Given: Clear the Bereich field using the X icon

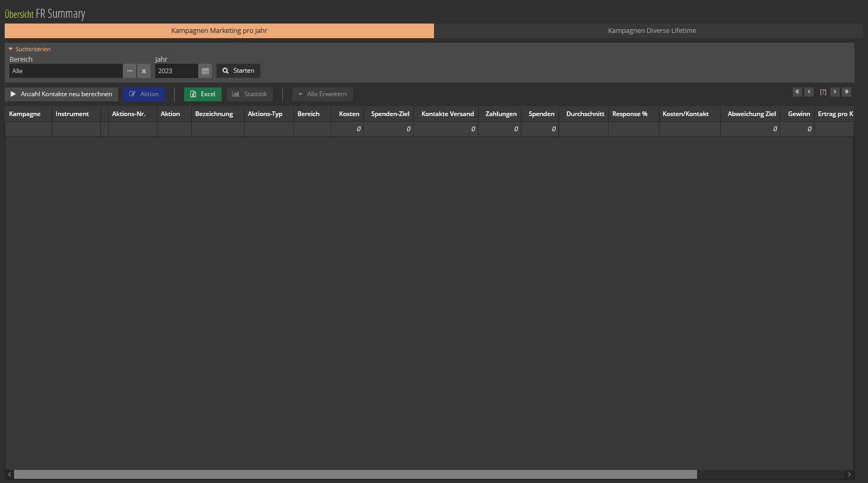Looking at the screenshot, I should (144, 71).
